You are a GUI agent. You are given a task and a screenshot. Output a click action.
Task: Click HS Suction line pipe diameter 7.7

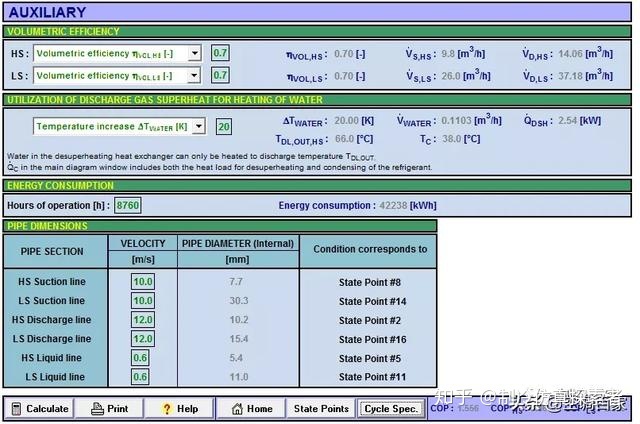[236, 282]
